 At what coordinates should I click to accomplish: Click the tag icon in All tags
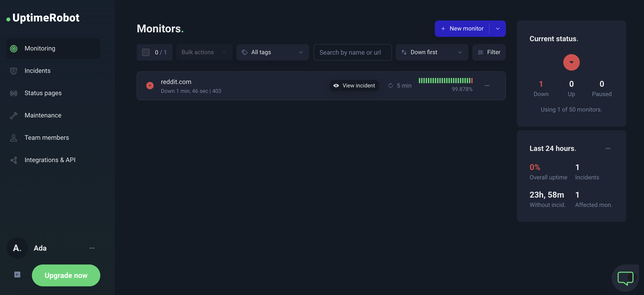(x=245, y=52)
